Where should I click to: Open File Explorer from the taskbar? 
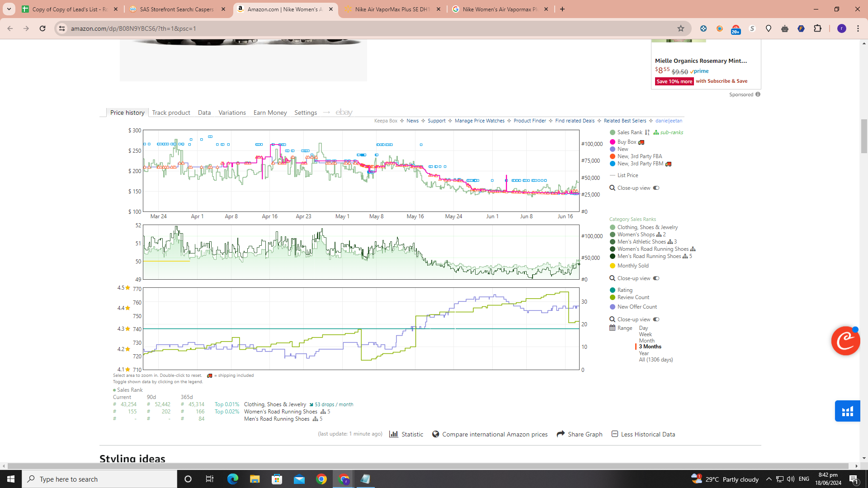[x=255, y=479]
